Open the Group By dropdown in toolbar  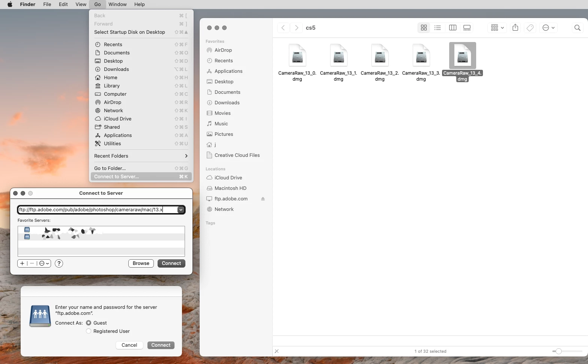point(497,28)
